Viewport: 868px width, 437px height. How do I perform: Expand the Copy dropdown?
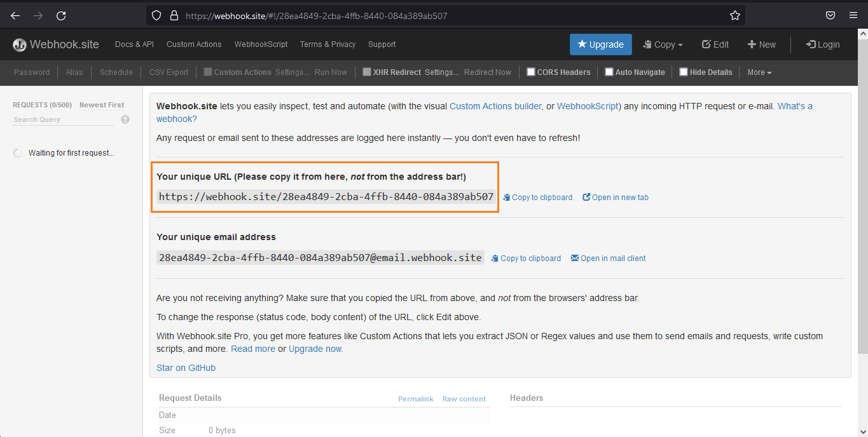pos(663,44)
